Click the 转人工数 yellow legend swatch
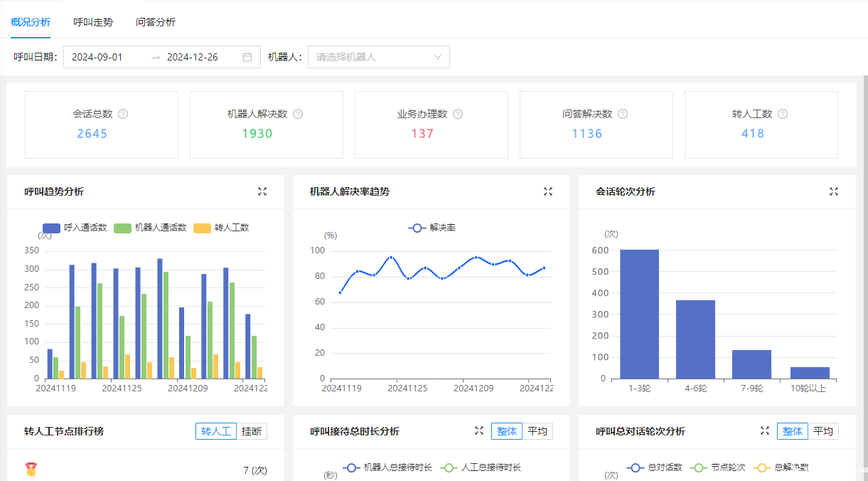This screenshot has width=868, height=481. pyautogui.click(x=203, y=228)
